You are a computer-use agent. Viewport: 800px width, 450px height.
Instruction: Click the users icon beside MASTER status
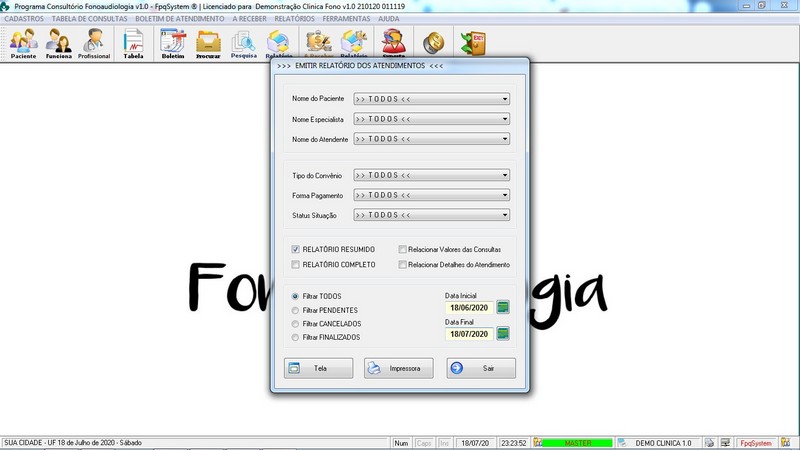[538, 443]
